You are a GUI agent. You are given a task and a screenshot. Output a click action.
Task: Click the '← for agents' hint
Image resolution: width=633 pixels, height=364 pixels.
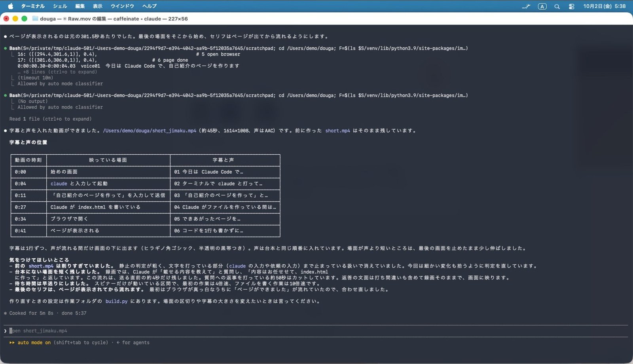tap(133, 343)
